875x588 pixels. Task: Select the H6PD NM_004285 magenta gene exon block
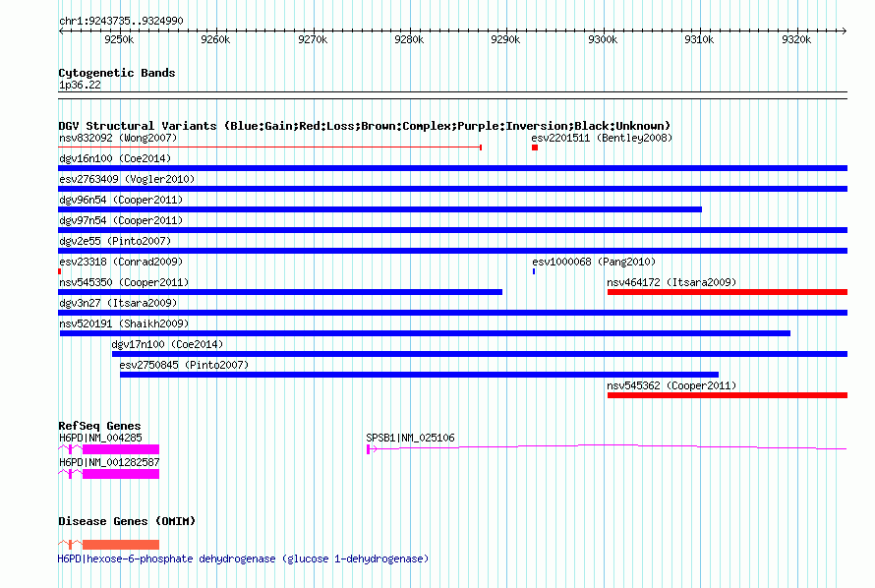click(x=121, y=449)
